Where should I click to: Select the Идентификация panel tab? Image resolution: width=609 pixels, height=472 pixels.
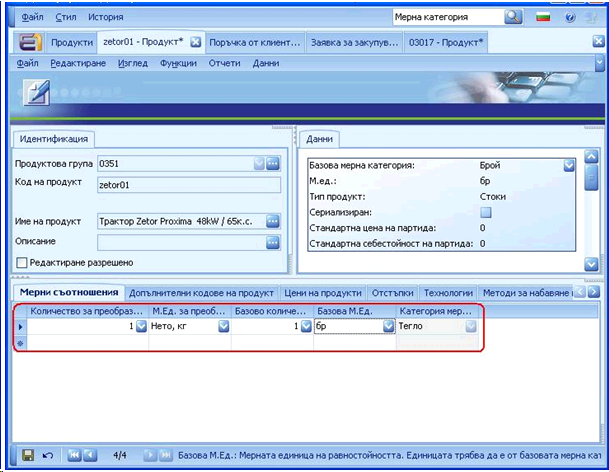pos(54,139)
